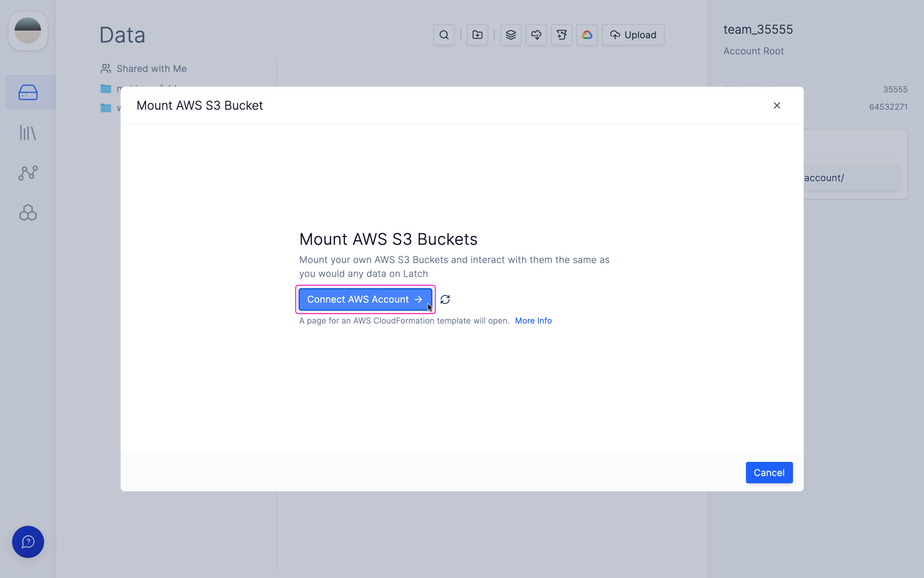This screenshot has width=924, height=578.
Task: Select the Data drive icon in sidebar
Action: (x=28, y=92)
